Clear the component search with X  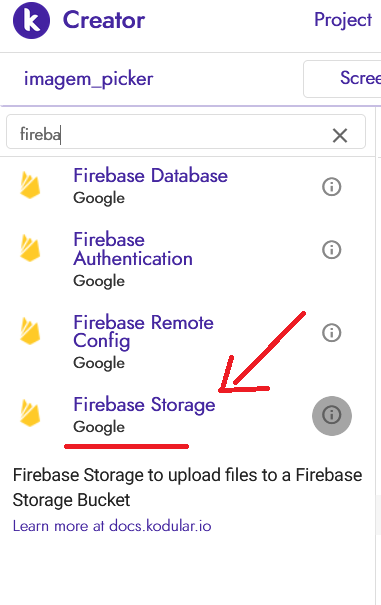pos(340,135)
